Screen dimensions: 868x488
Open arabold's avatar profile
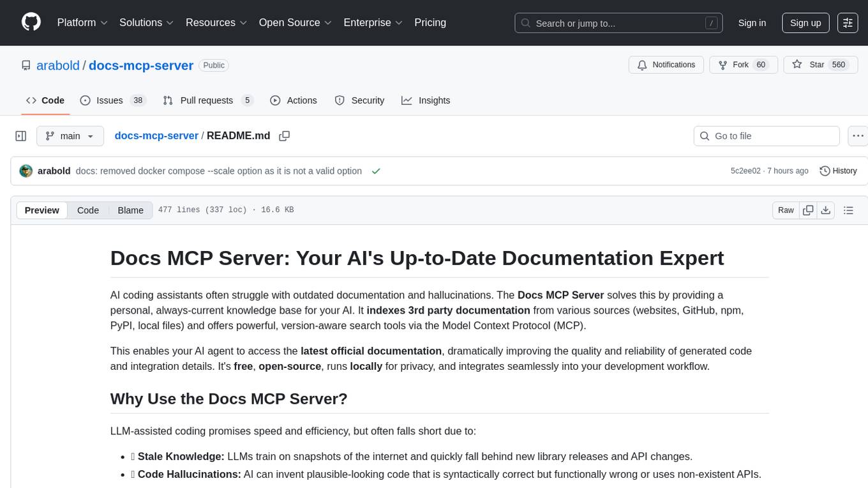point(26,171)
